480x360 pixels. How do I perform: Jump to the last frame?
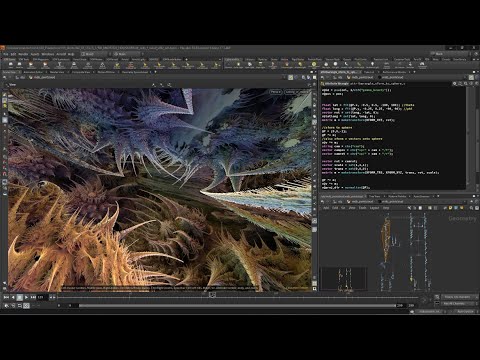pyautogui.click(x=33, y=297)
